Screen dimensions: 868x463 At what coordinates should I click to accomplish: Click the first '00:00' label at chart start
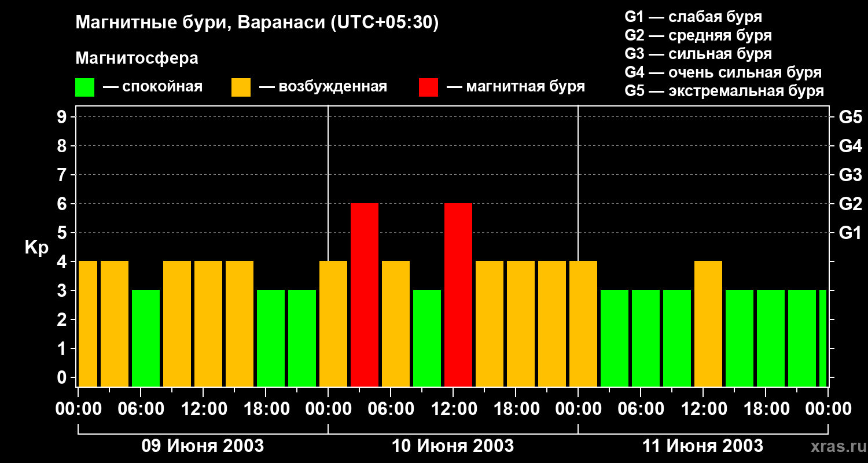(x=79, y=409)
